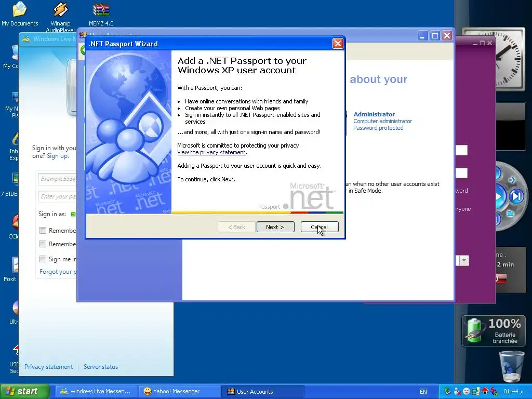The image size is (532, 399).
Task: Click the EN language indicator
Action: [423, 392]
